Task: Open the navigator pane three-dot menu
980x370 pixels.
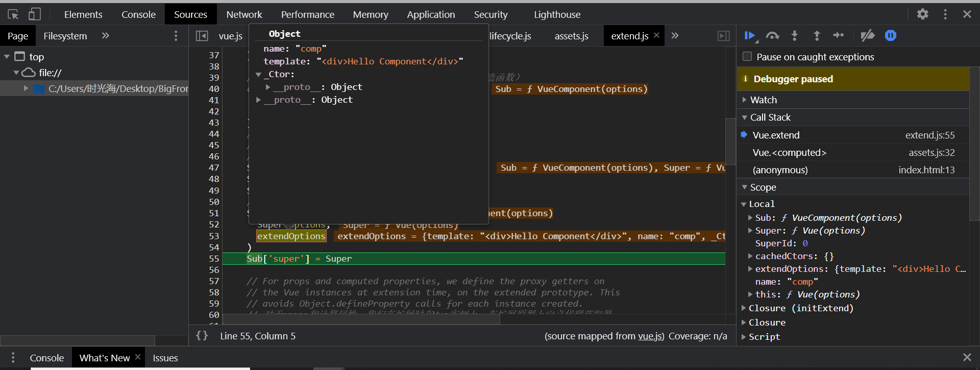Action: 176,36
